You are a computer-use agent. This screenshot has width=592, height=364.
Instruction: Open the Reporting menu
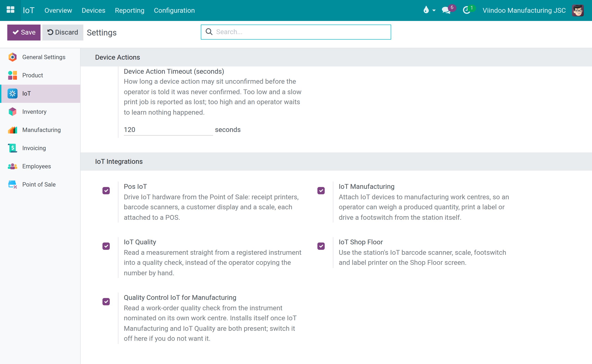click(130, 10)
